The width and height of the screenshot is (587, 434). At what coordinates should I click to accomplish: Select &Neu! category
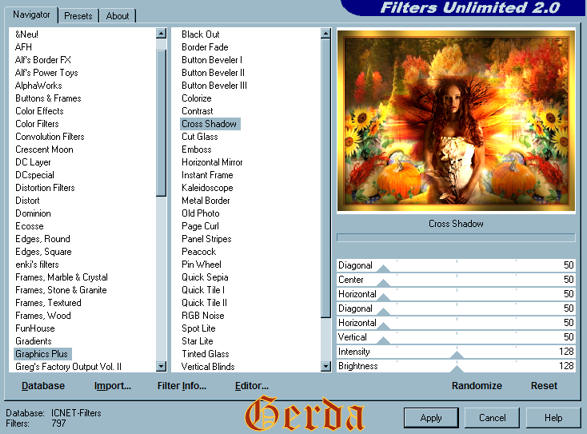27,34
